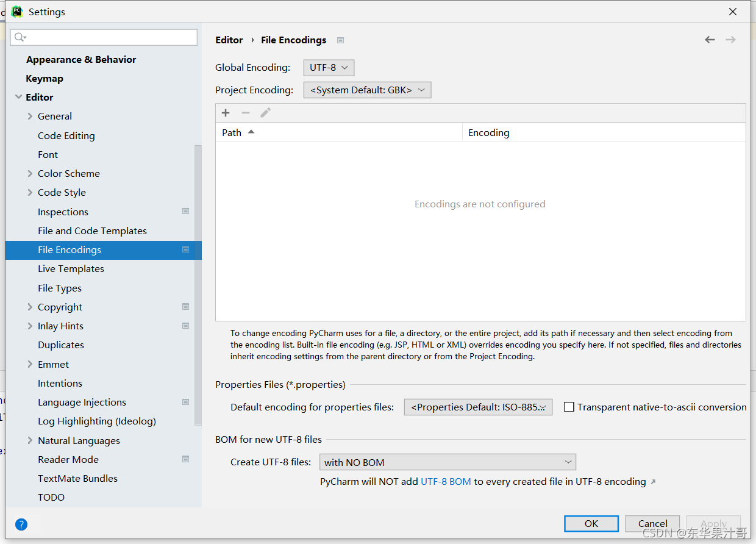Click the Cancel button
The height and width of the screenshot is (544, 756).
[x=652, y=523]
